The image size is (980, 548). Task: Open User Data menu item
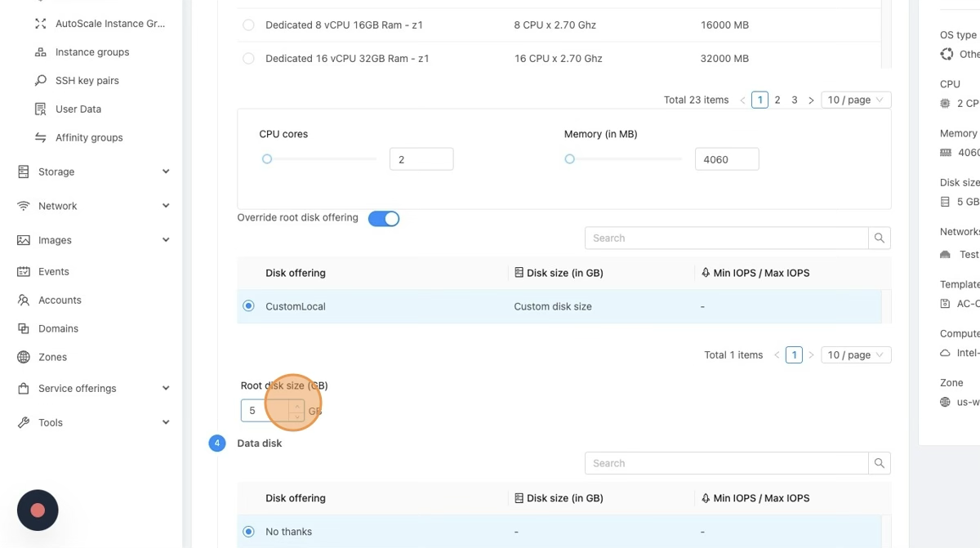coord(78,109)
